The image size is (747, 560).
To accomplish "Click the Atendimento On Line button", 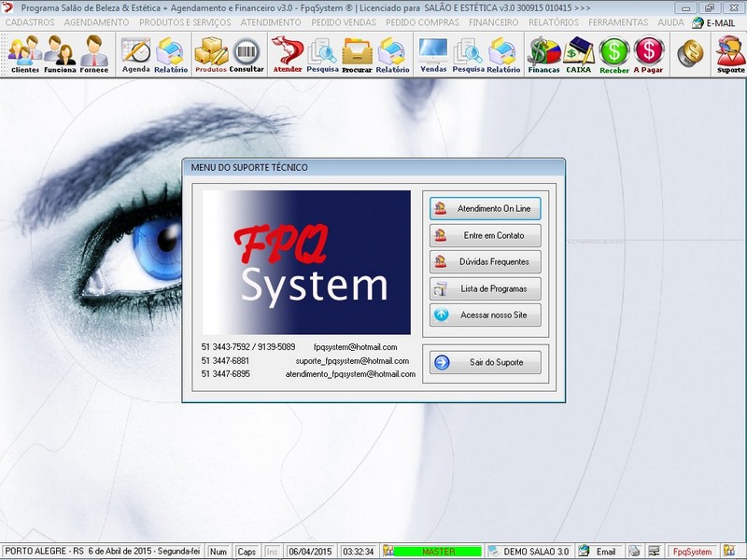I will 485,208.
